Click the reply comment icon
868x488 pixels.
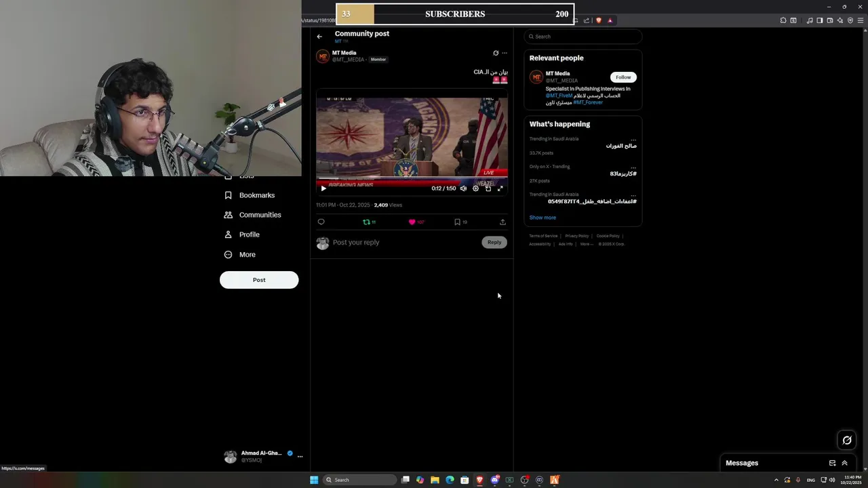[321, 222]
